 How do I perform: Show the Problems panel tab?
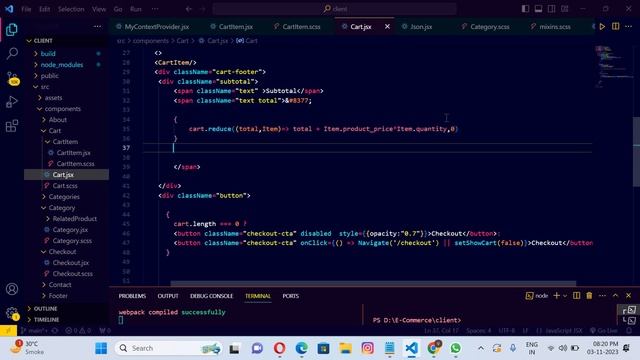click(x=132, y=296)
